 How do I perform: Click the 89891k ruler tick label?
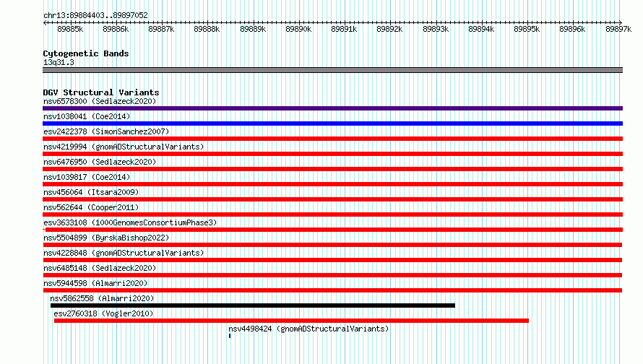(x=344, y=29)
